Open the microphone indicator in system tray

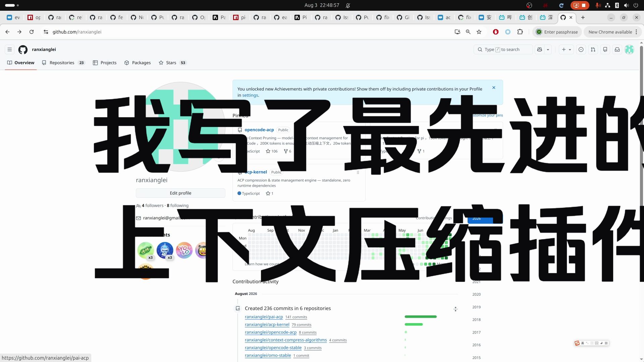click(598, 5)
